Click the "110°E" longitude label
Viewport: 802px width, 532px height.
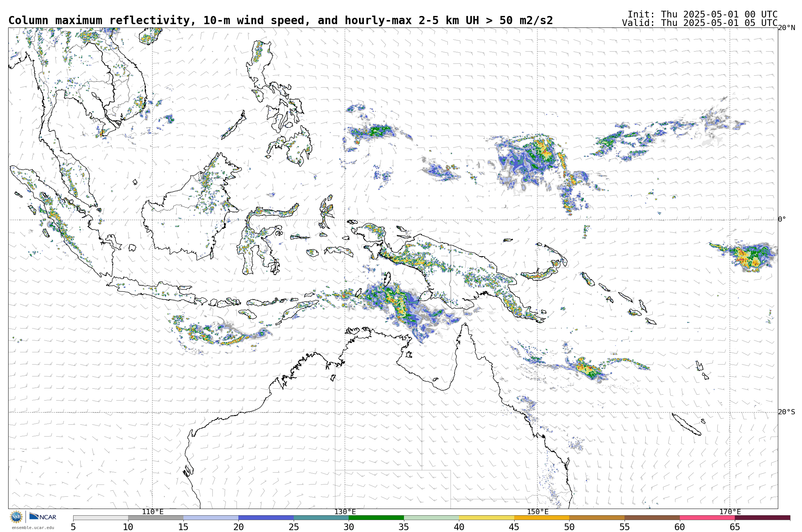[x=153, y=512]
